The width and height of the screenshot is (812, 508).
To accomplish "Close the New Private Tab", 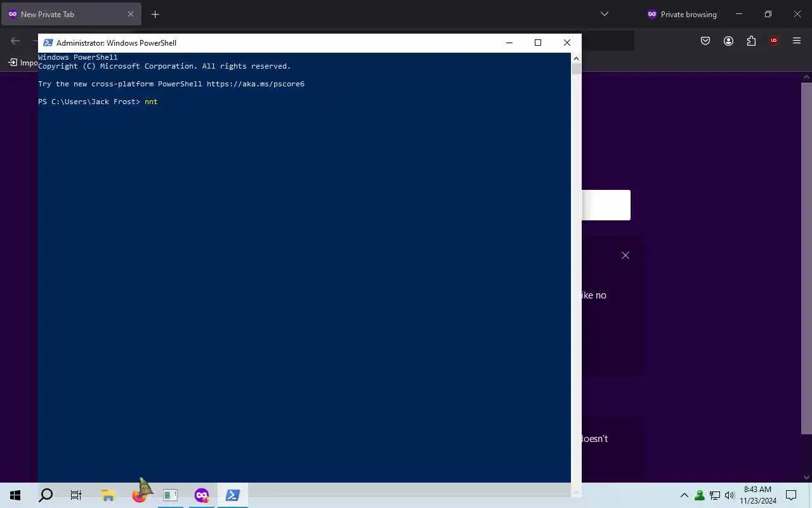I will click(x=131, y=14).
